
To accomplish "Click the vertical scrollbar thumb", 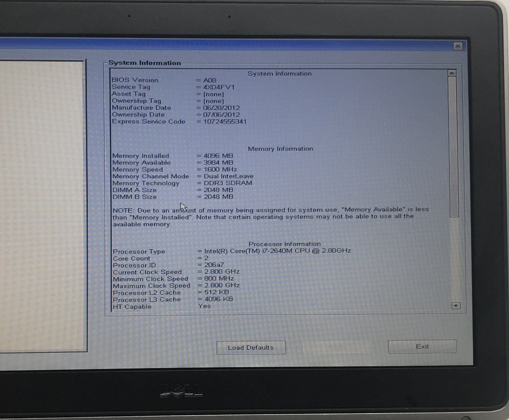I will [x=454, y=146].
